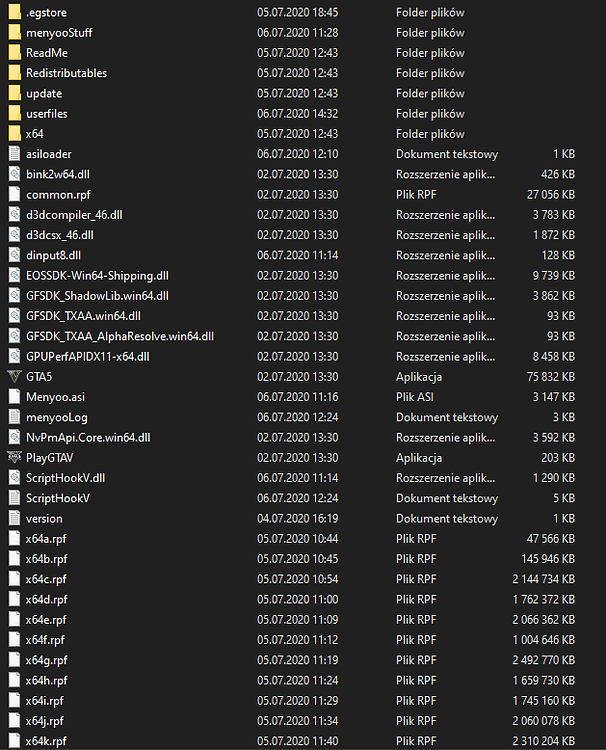Click the x64 folder icon
The height and width of the screenshot is (750, 606).
coord(14,133)
